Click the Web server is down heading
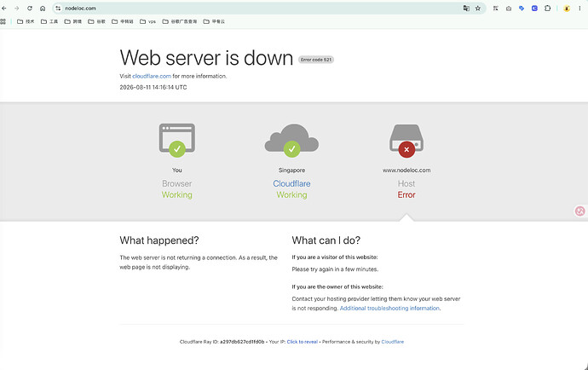 click(206, 58)
